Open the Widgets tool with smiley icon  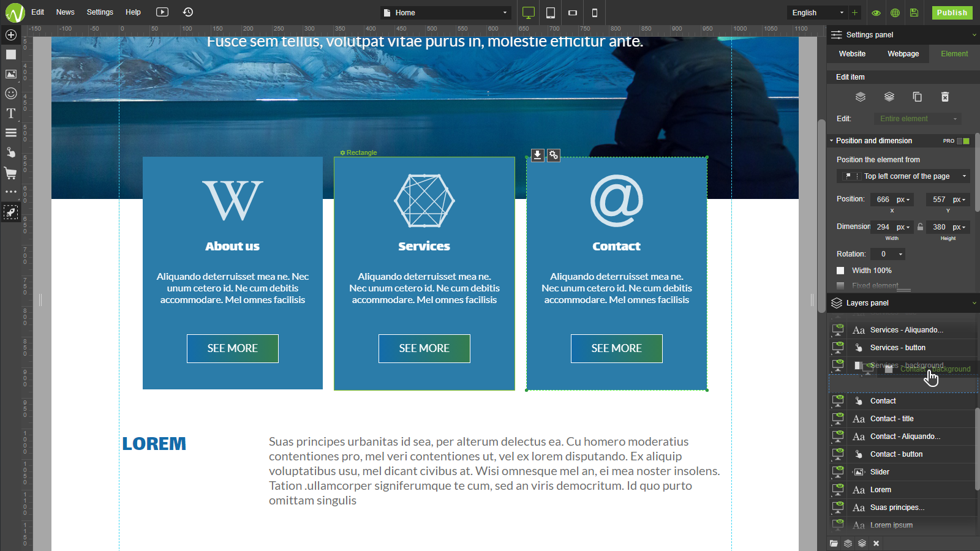pyautogui.click(x=10, y=94)
